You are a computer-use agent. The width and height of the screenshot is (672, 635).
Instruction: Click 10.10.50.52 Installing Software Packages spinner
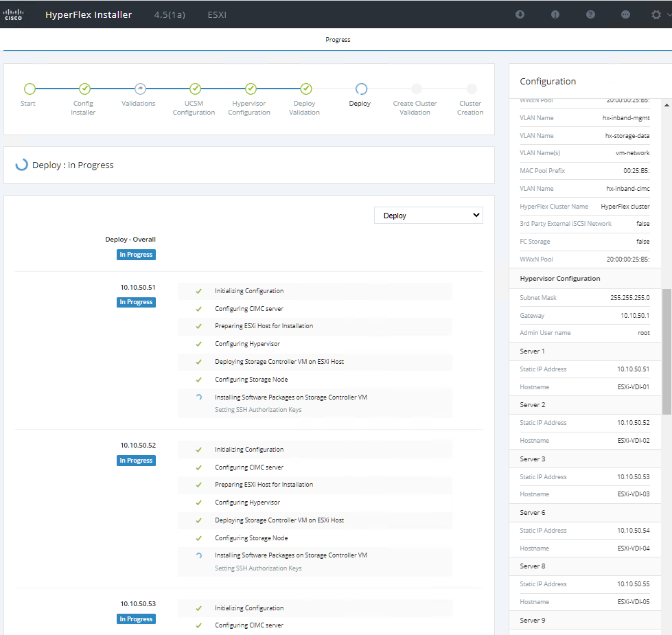[x=199, y=555]
